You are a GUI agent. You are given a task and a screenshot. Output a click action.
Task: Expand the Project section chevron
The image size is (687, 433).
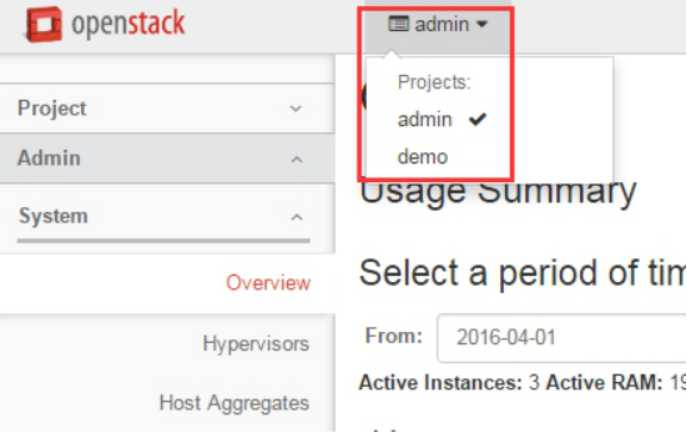[x=296, y=108]
